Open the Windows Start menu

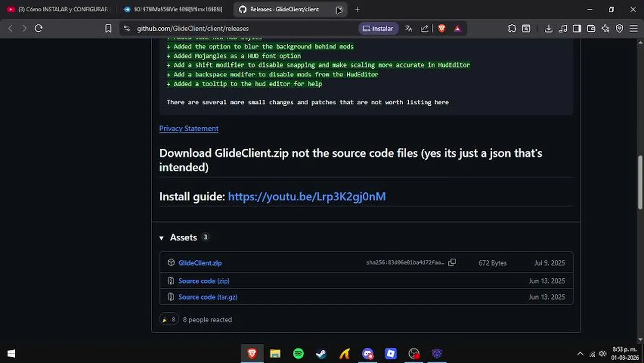(11, 353)
